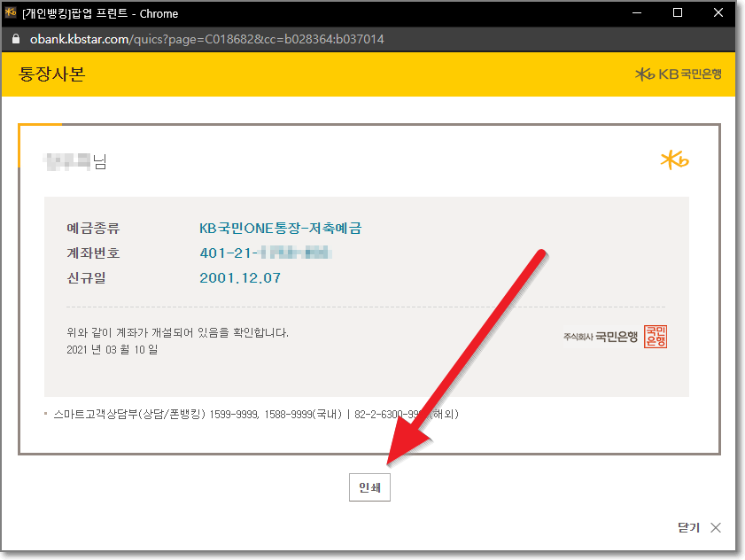This screenshot has width=745, height=560.
Task: Click the 신규일 label
Action: pos(86,277)
